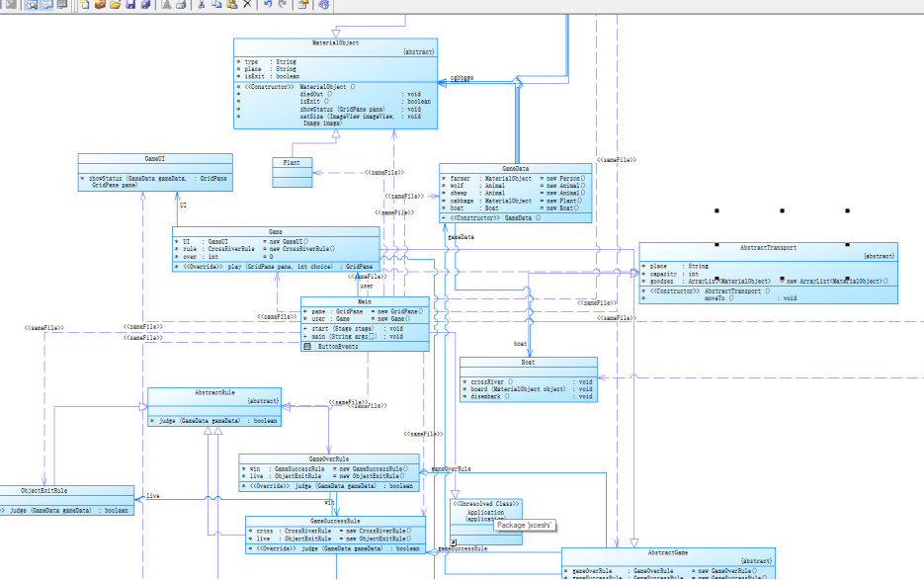Click the New document toolbar icon

(x=85, y=4)
